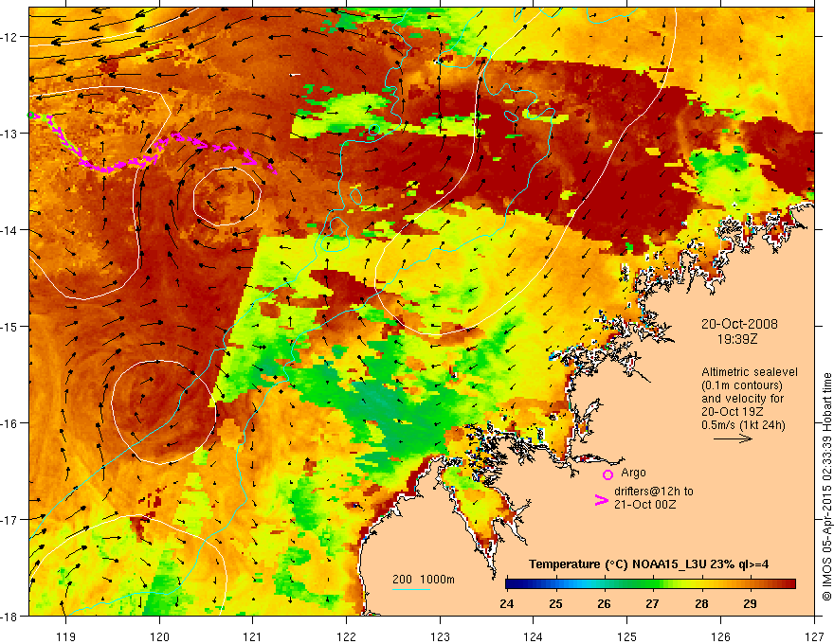Click the '20-Oct 19Z' caption line
Image resolution: width=834 pixels, height=644 pixels.
pyautogui.click(x=733, y=412)
